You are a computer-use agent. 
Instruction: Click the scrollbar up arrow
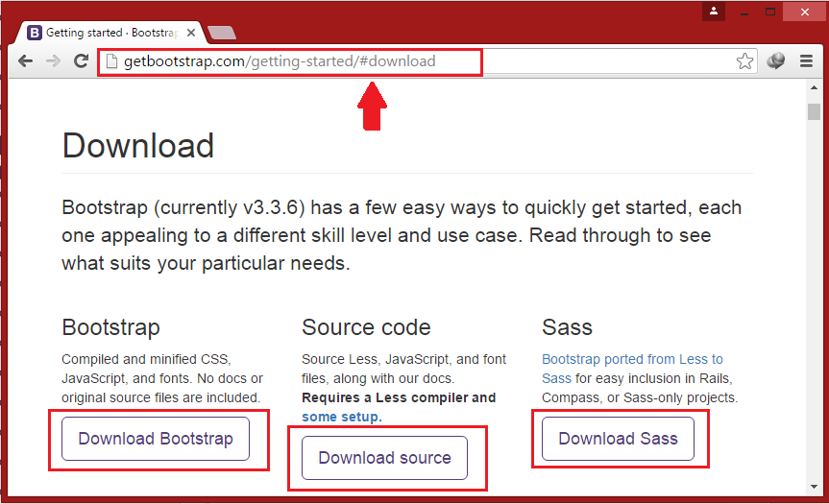pyautogui.click(x=814, y=87)
